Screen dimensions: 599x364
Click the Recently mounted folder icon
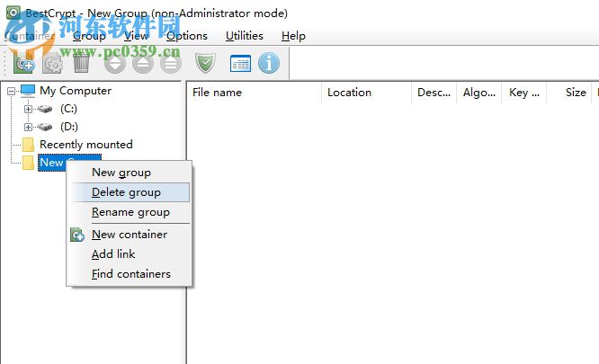pyautogui.click(x=28, y=145)
